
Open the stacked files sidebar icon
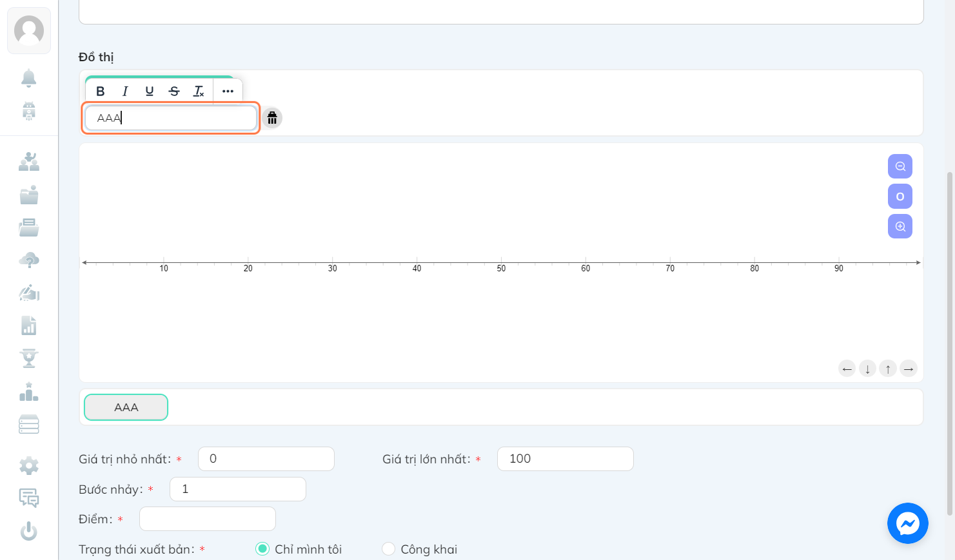click(29, 227)
